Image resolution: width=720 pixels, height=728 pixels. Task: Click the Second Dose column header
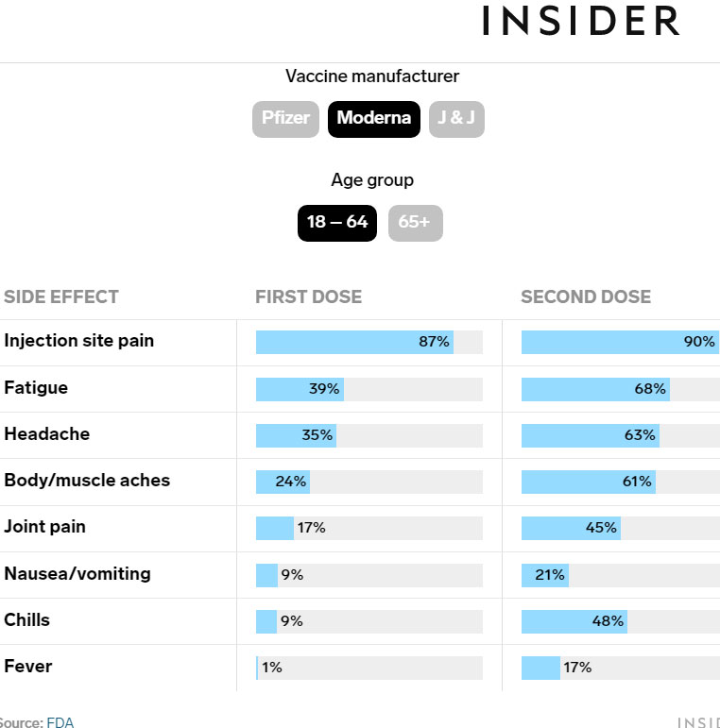click(586, 297)
